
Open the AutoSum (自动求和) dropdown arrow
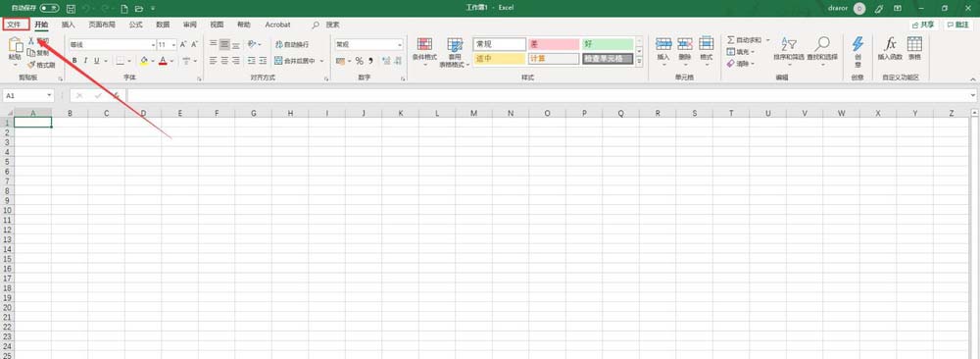pos(768,40)
